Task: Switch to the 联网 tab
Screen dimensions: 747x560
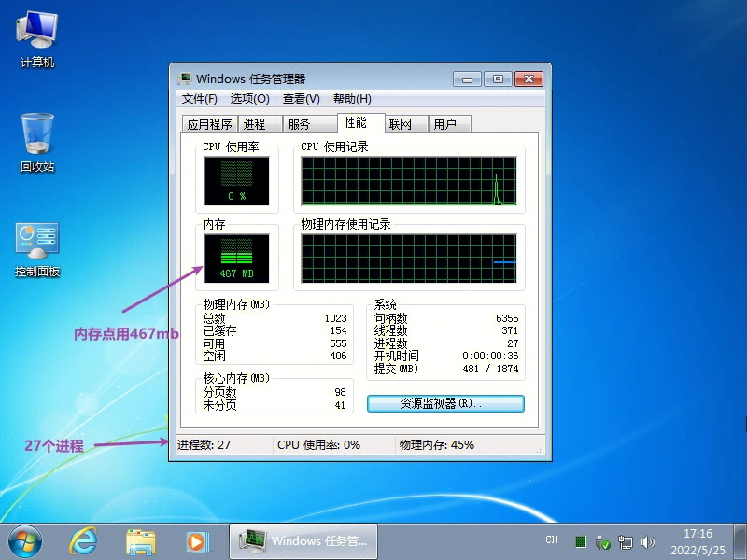Action: click(405, 124)
